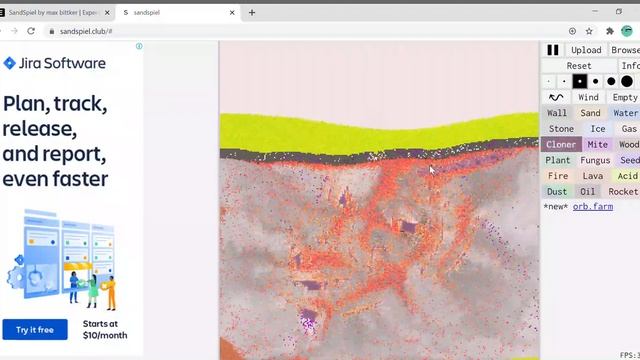View site lock information
The height and width of the screenshot is (360, 640).
(51, 31)
